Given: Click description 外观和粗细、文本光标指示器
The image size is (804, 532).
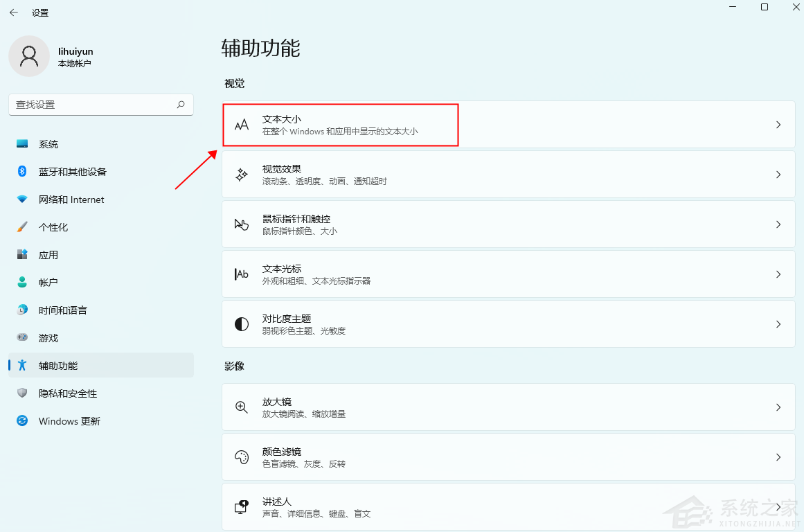Looking at the screenshot, I should [x=316, y=281].
